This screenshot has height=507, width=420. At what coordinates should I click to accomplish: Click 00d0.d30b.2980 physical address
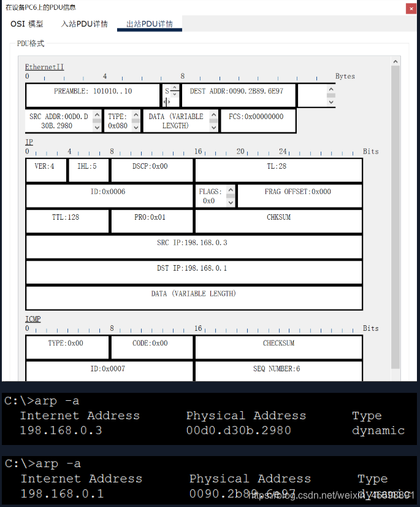[x=239, y=430]
